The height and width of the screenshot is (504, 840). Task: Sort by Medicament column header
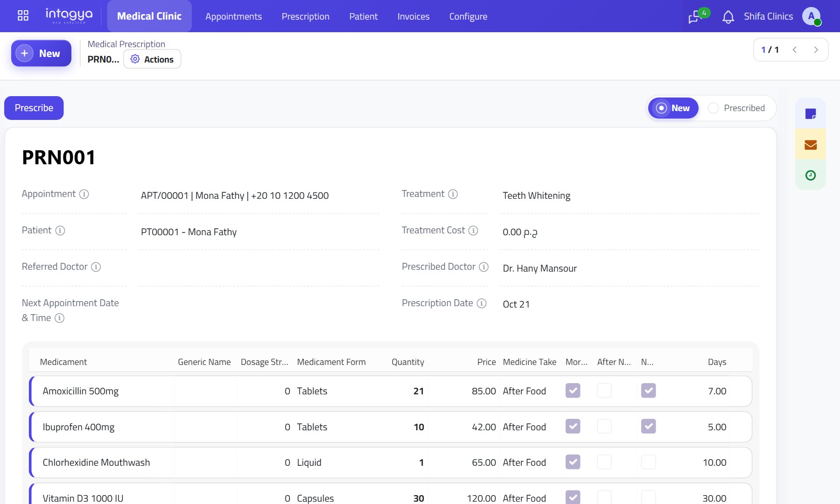tap(63, 362)
